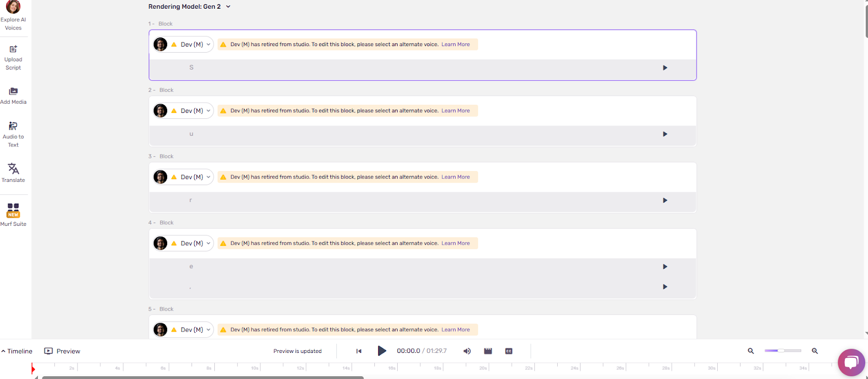This screenshot has height=379, width=868.
Task: Play the project from the bottom bar
Action: click(x=382, y=351)
